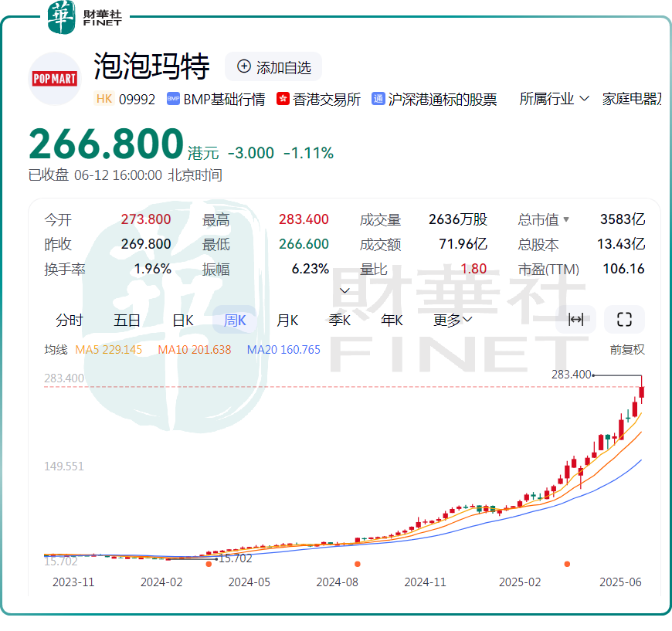
Task: Click the 前复权 adjustment option
Action: tap(627, 350)
